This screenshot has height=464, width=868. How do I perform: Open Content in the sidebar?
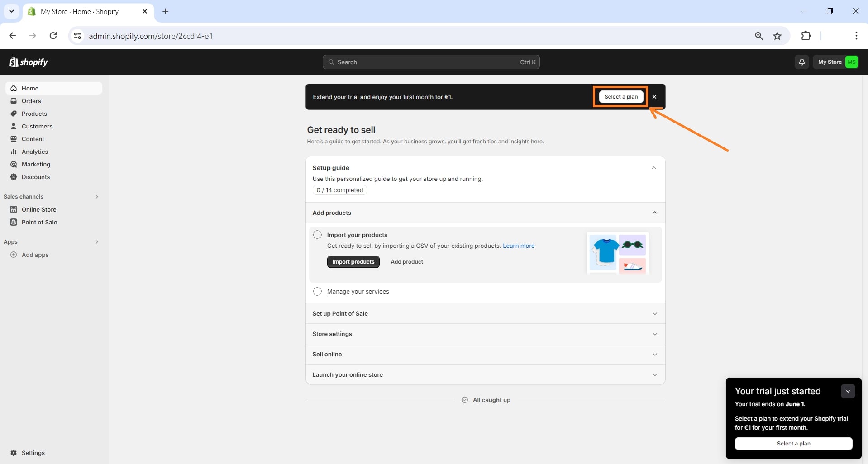point(54,139)
